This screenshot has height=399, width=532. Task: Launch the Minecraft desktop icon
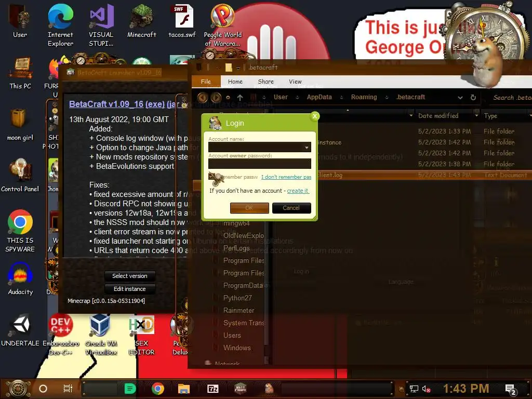141,20
